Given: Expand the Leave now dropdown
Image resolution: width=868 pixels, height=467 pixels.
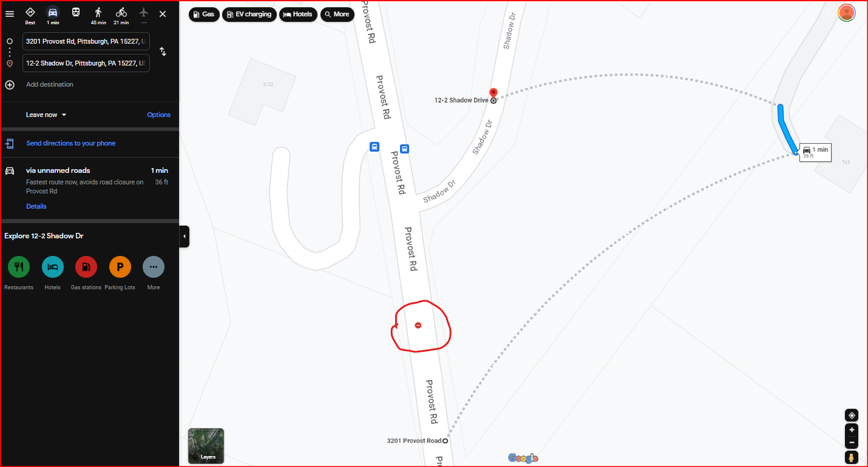Looking at the screenshot, I should click(46, 115).
